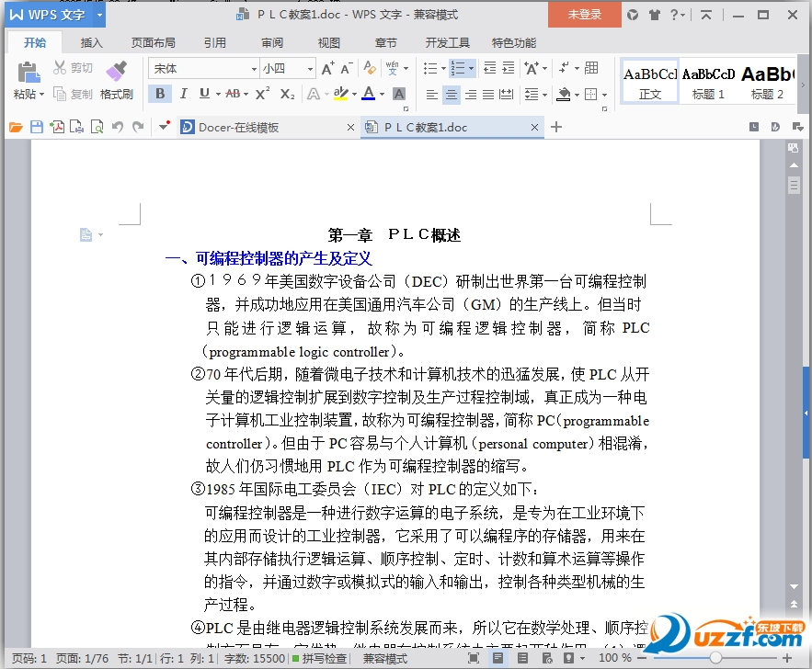Viewport: 812px width, 669px height.
Task: Apply bold formatting to text
Action: click(160, 94)
